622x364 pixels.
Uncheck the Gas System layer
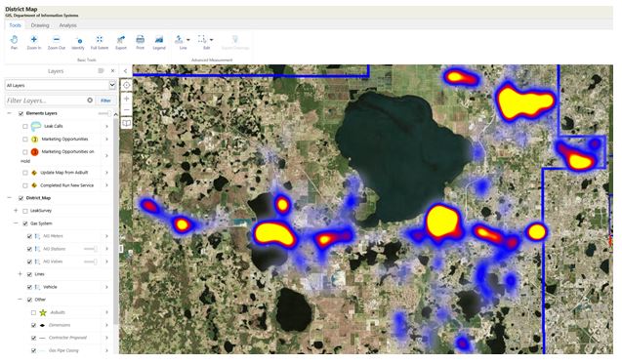[25, 223]
